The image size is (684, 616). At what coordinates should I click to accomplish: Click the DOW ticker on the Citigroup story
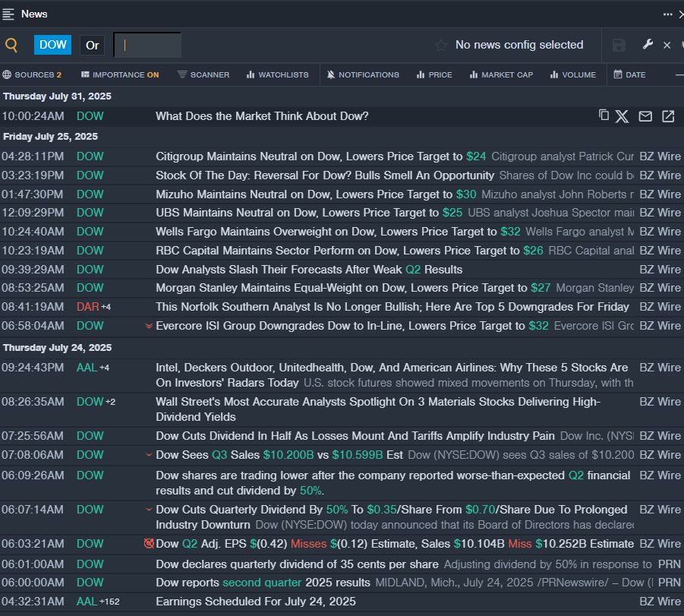(x=90, y=156)
